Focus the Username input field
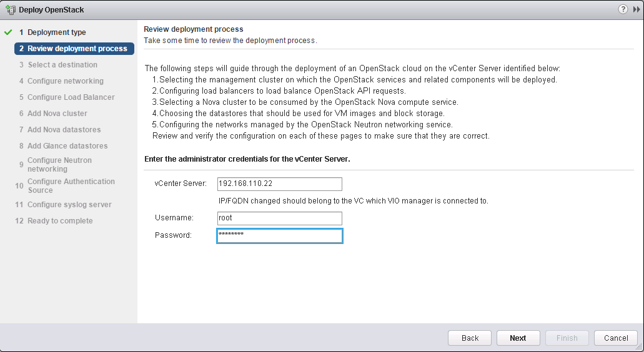 pos(279,218)
